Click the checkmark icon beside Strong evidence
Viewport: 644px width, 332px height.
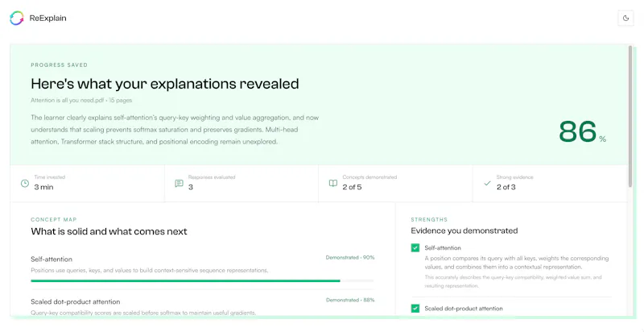tap(487, 183)
